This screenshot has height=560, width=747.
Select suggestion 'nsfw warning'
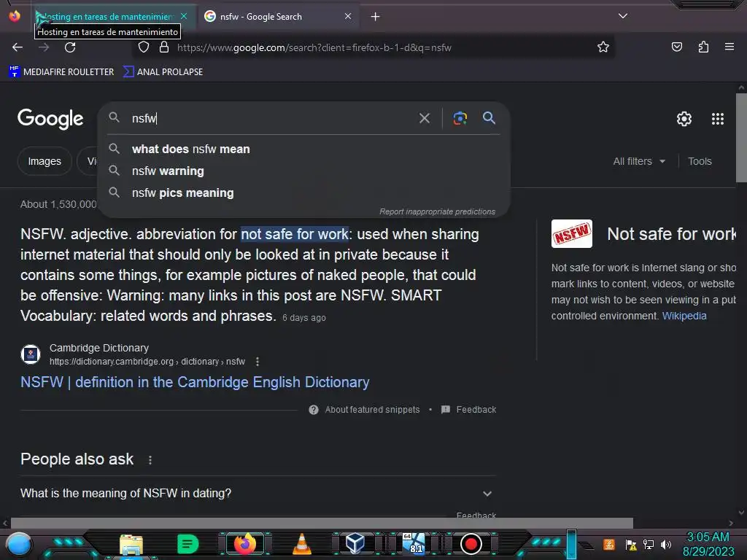coord(303,171)
